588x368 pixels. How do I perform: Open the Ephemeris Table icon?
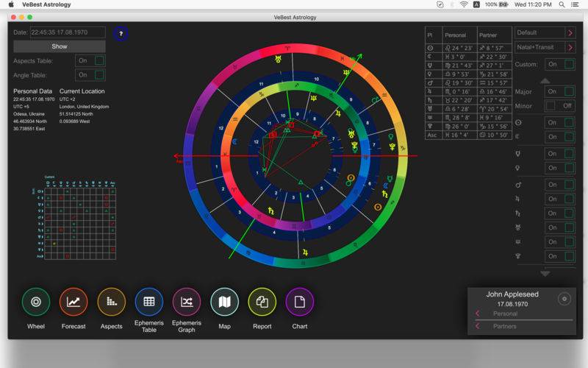click(x=149, y=302)
